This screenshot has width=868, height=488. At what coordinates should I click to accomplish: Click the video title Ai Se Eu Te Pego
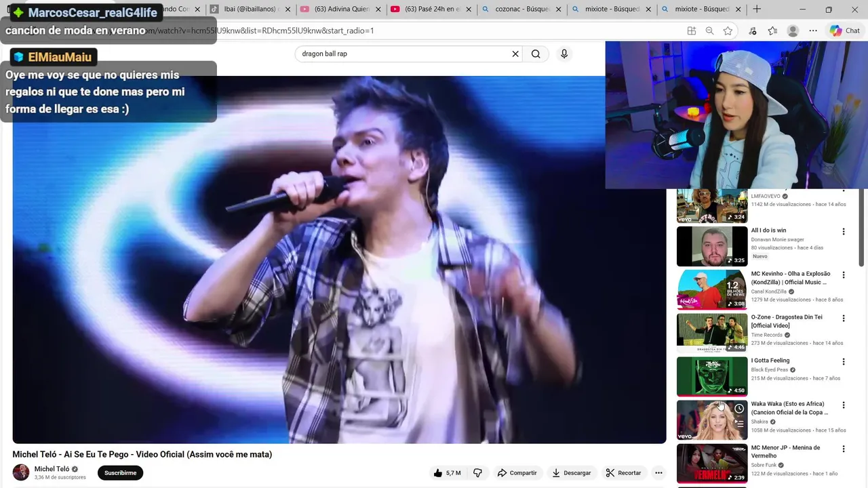[x=142, y=454]
